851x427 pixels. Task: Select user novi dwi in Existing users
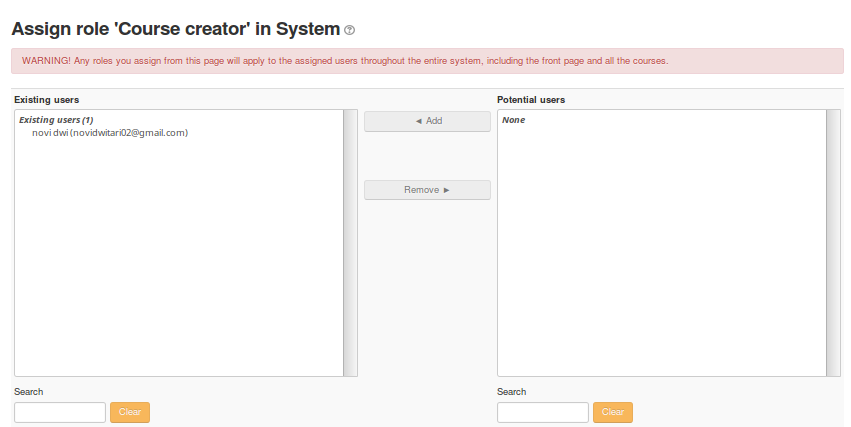tap(110, 133)
